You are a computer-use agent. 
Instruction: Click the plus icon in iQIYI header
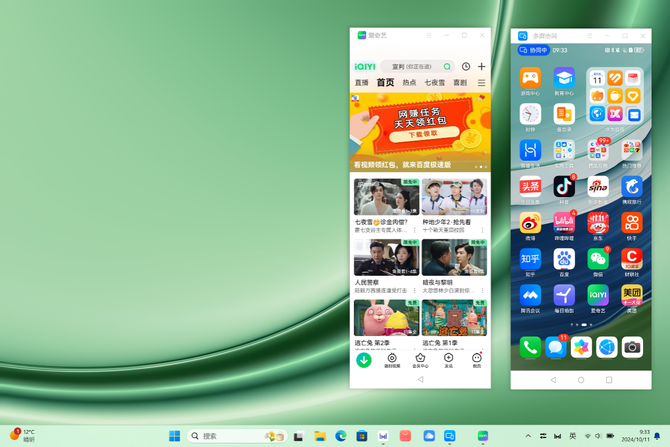tap(481, 67)
